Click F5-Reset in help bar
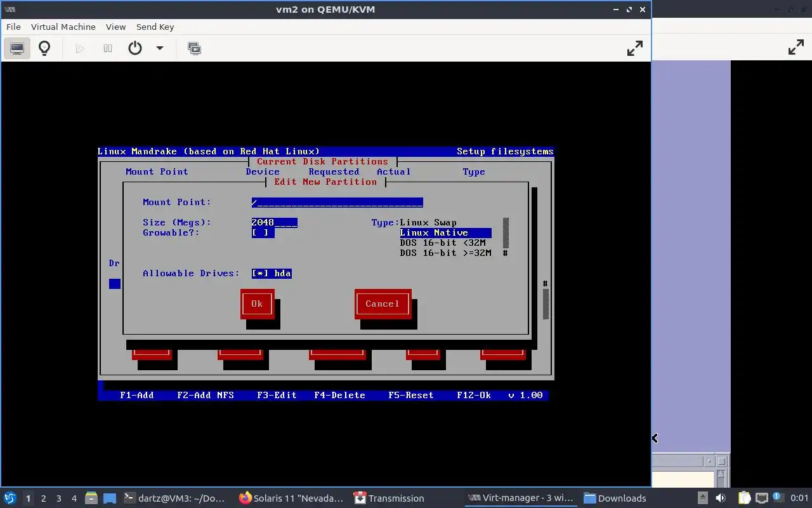 (411, 395)
